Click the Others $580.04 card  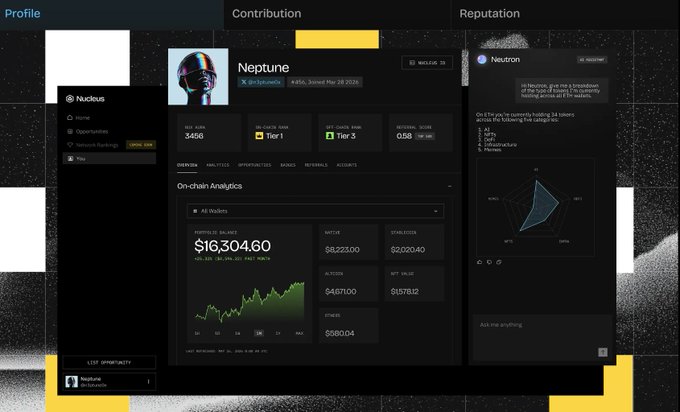pos(349,326)
